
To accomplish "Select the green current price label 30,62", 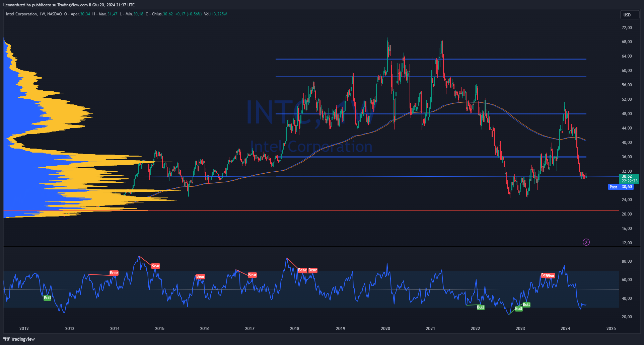I will pyautogui.click(x=629, y=179).
